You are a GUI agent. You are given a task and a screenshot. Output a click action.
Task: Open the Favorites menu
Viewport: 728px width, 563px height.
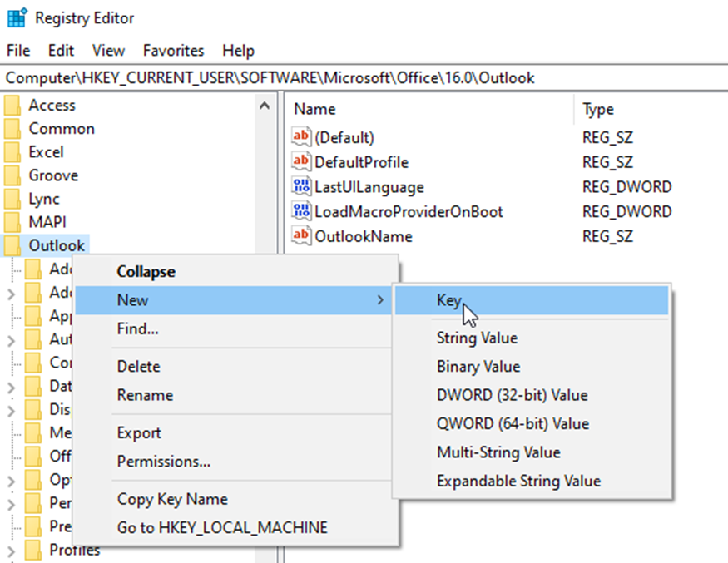coord(174,50)
